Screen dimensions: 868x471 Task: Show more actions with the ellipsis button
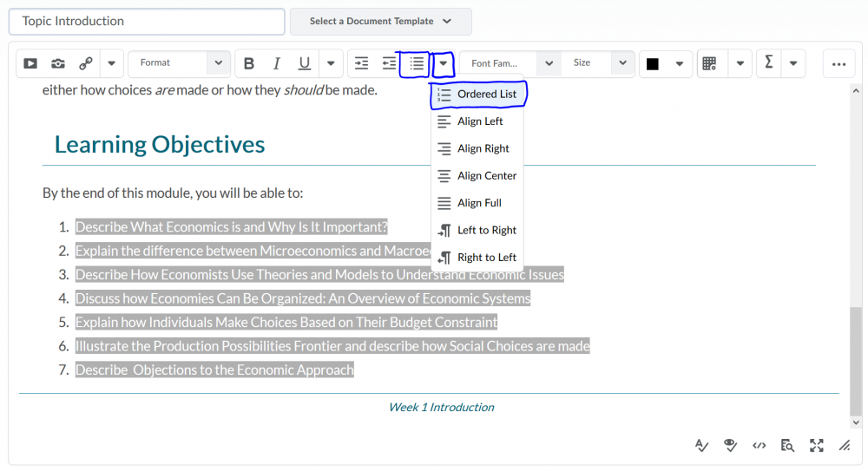click(x=838, y=63)
